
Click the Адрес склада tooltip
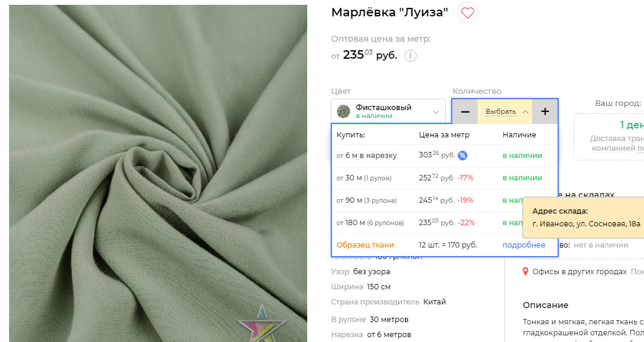pos(583,217)
